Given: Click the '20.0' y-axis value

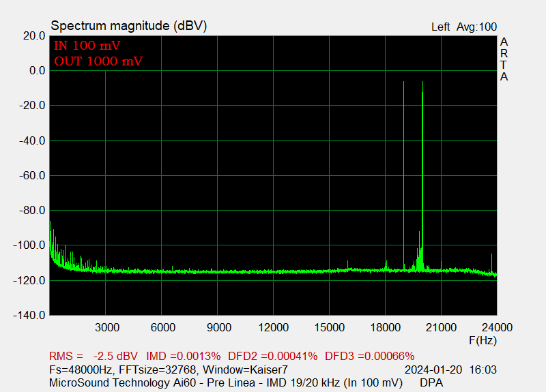Looking at the screenshot, I should (34, 36).
